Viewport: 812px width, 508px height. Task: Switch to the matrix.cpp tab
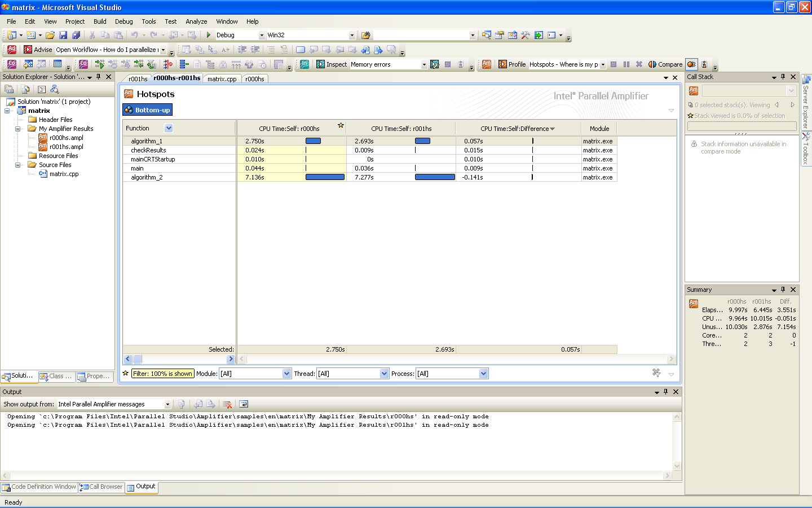222,79
